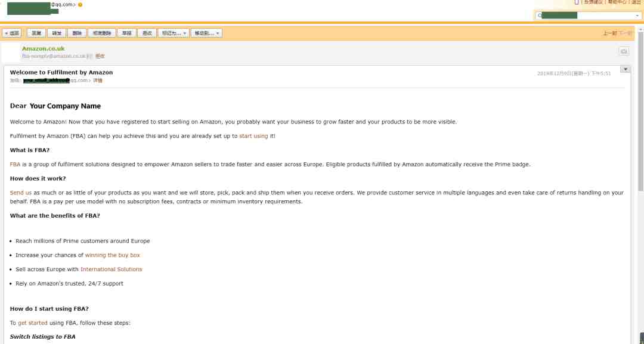Screen dimensions: 644x344
Task: Click the 'Send us' link
Action: tap(20, 193)
